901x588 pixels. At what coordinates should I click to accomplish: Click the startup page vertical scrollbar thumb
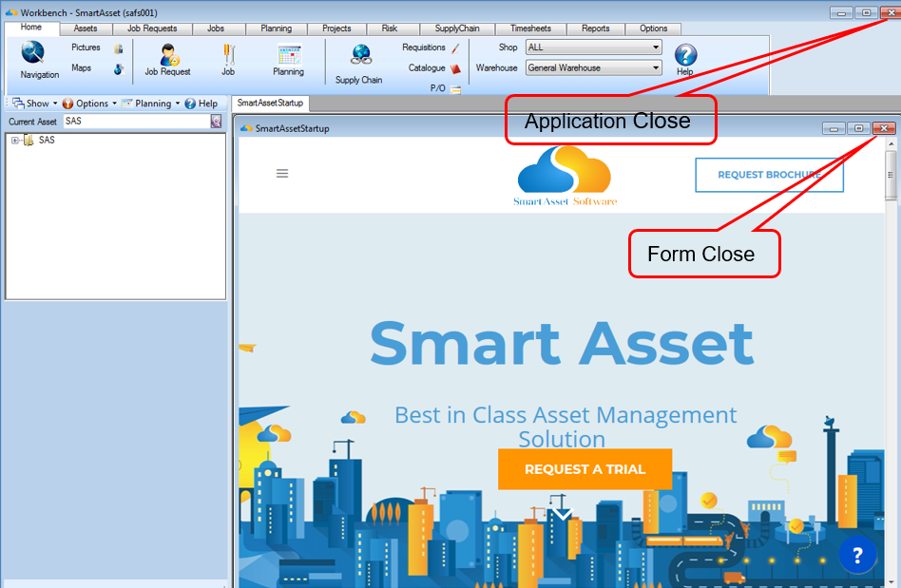(x=891, y=175)
